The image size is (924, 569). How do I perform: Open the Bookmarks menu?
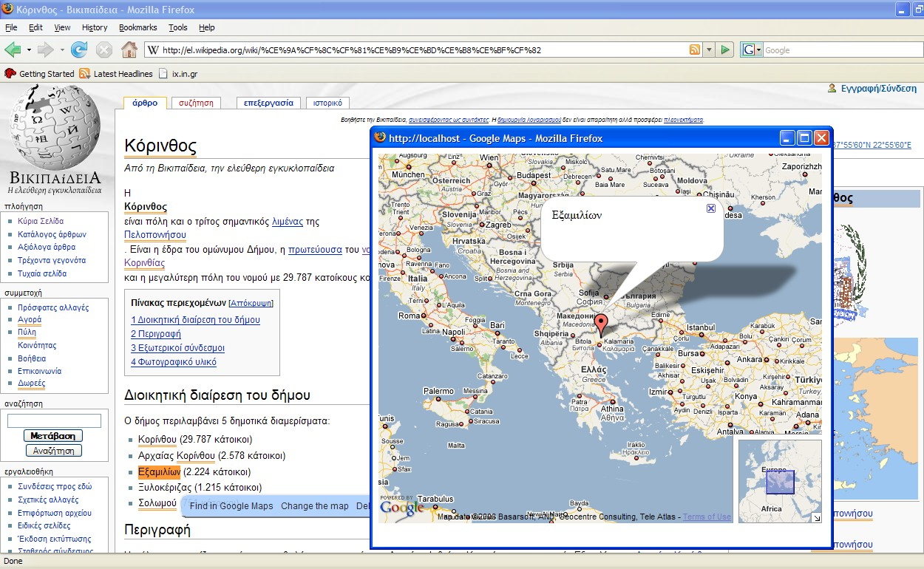[138, 27]
